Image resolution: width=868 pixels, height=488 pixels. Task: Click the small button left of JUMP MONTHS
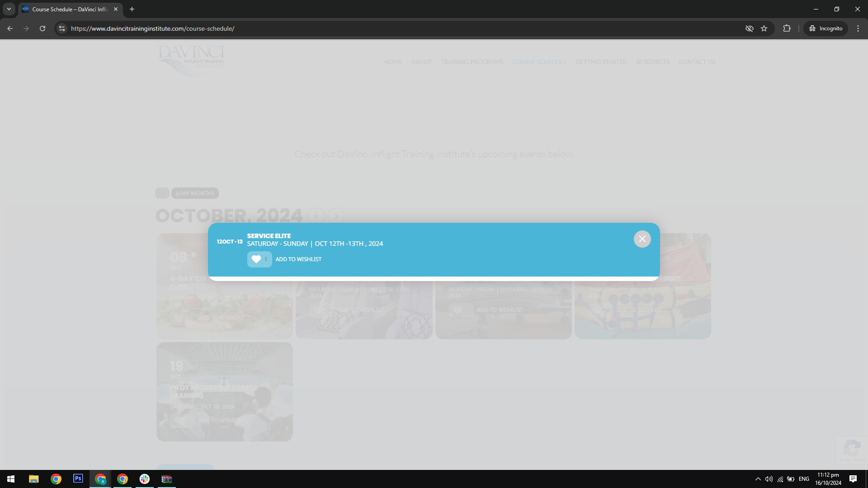pyautogui.click(x=162, y=193)
